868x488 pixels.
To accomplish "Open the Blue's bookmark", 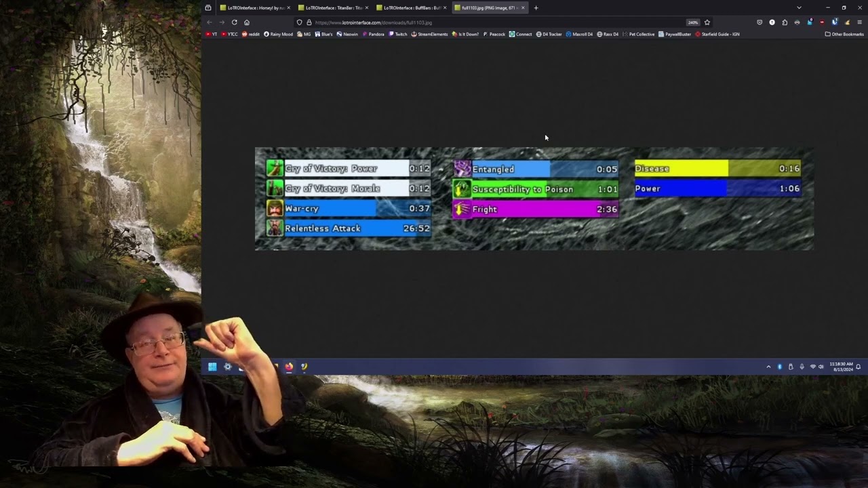I will pyautogui.click(x=323, y=34).
